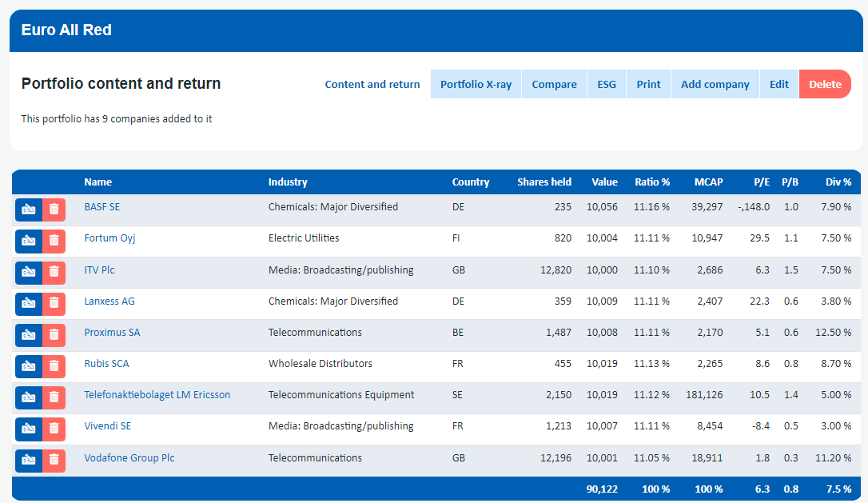Click the Country column header
The height and width of the screenshot is (503, 868).
(x=471, y=182)
